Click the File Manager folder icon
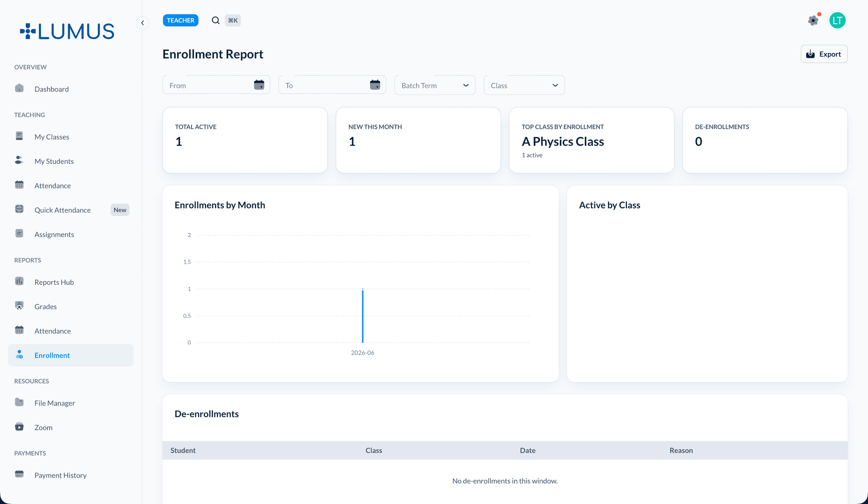Image resolution: width=868 pixels, height=504 pixels. [x=19, y=402]
